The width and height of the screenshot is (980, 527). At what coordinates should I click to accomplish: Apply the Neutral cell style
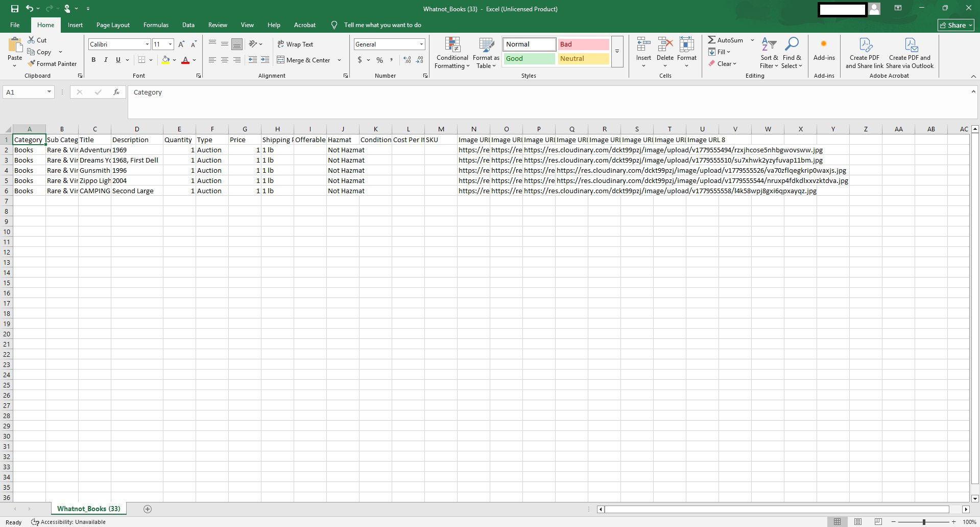583,58
